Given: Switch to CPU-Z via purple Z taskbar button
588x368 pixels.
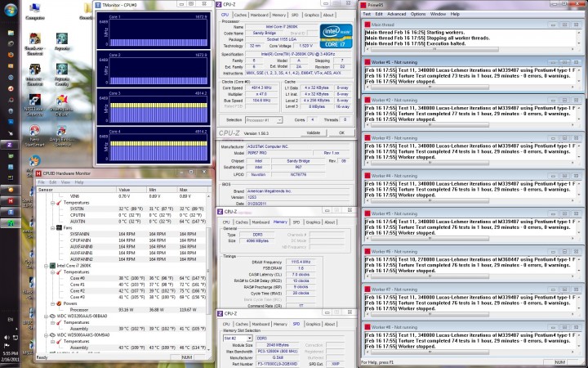Looking at the screenshot, I should [x=11, y=145].
